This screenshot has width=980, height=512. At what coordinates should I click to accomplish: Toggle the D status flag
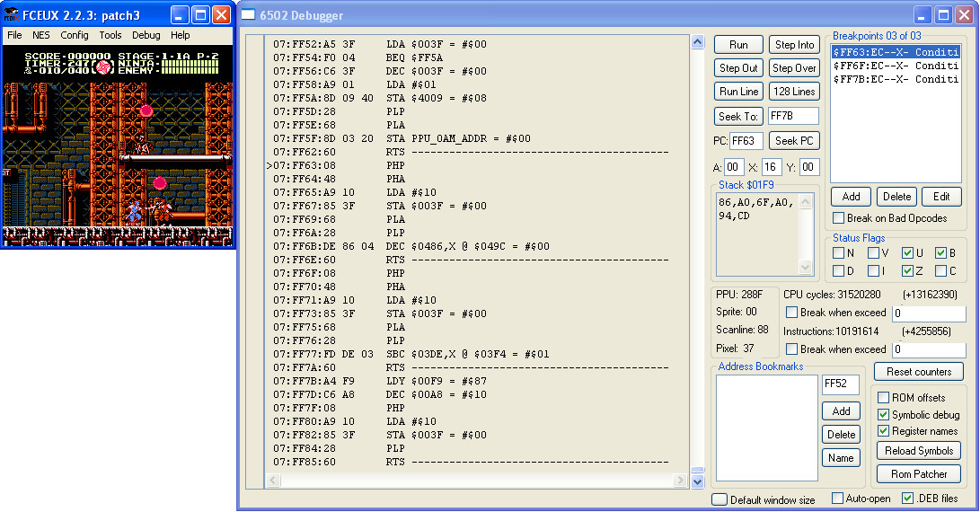[839, 270]
